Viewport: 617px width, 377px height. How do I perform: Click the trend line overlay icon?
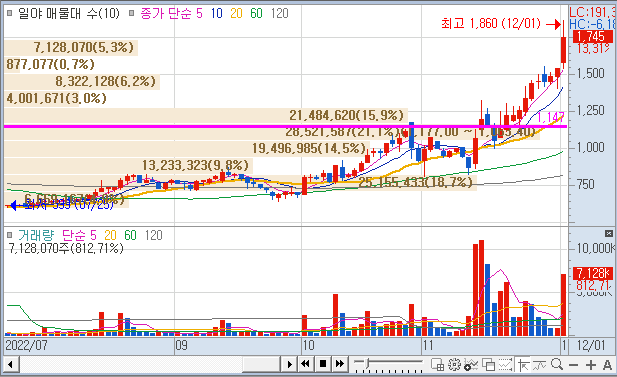click(539, 365)
